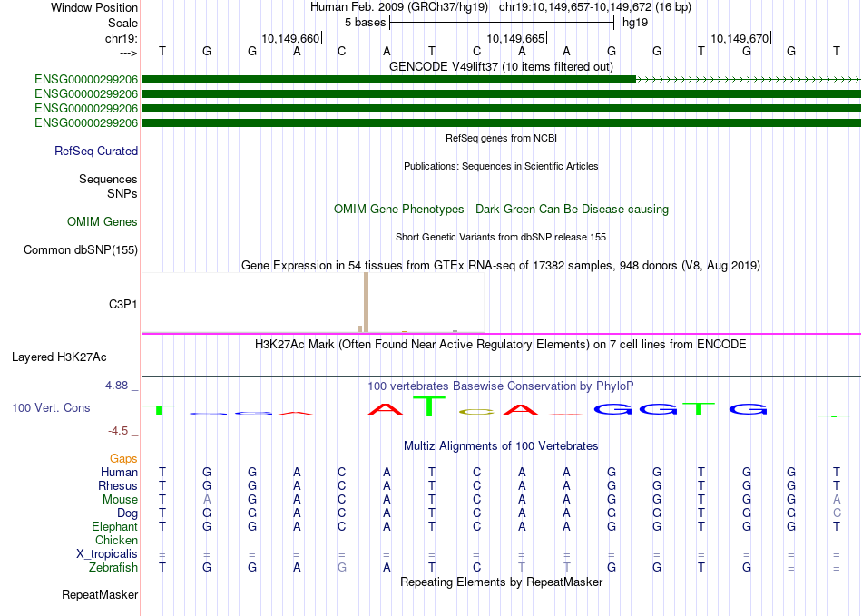
Task: Click the -4.5 lower scale value
Action: [118, 431]
